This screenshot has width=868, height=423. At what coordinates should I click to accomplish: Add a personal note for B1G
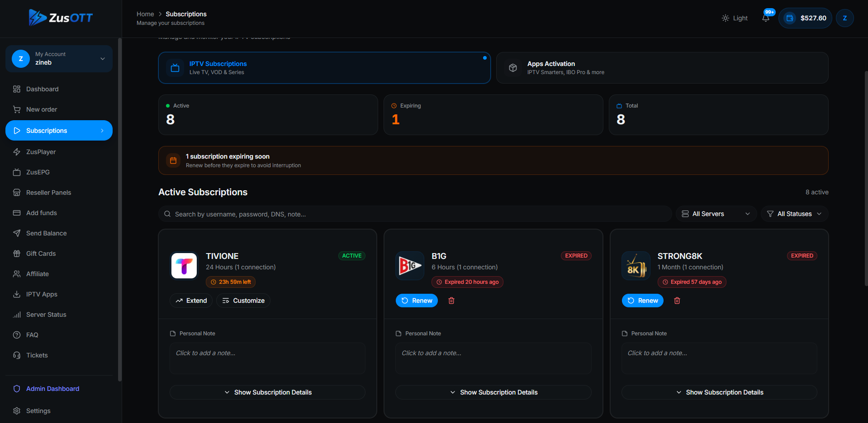(x=493, y=358)
